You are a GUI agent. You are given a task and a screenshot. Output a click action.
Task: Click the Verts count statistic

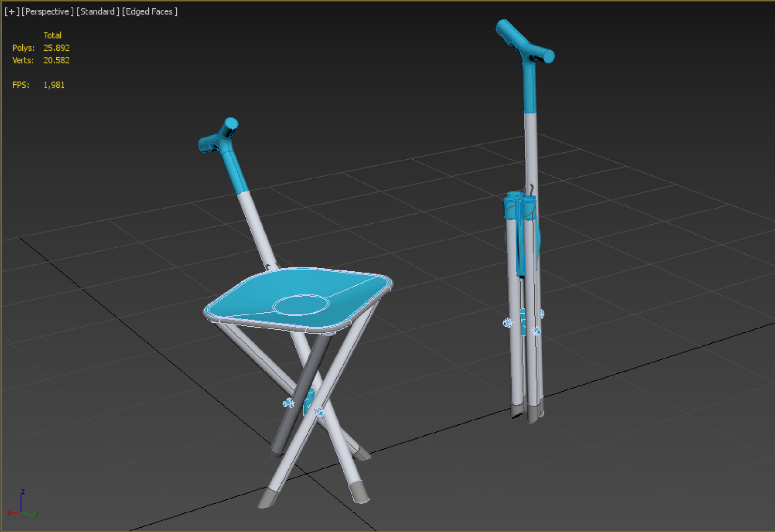point(56,60)
